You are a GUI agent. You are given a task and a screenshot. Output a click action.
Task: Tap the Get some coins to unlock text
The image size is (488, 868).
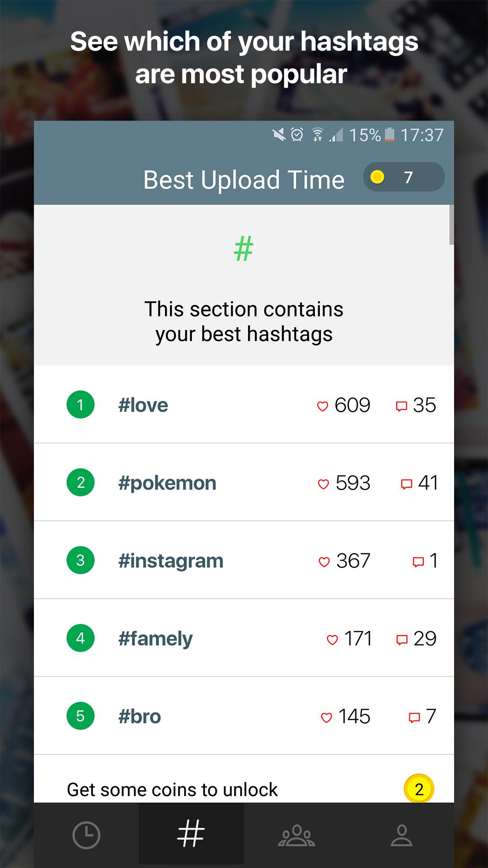[172, 790]
